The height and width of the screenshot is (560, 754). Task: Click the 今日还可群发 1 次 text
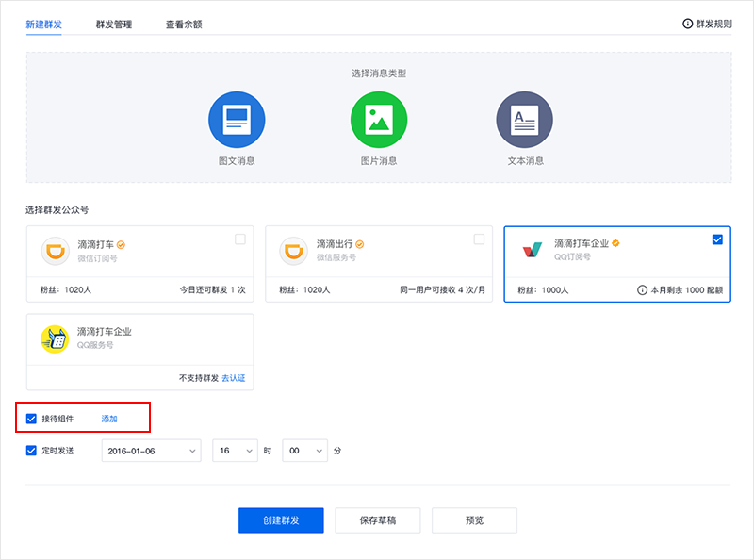[x=213, y=290]
